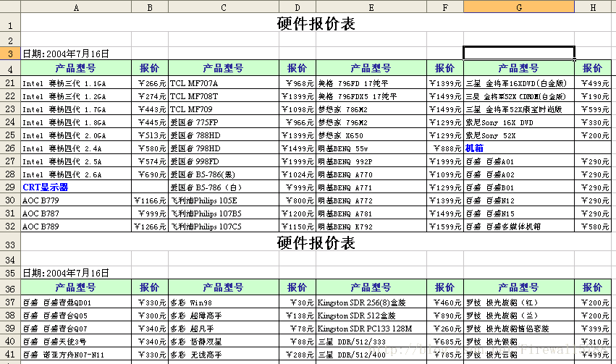Select price ¥888元 in row 26
Screen dimensions: 616x364
click(445, 148)
